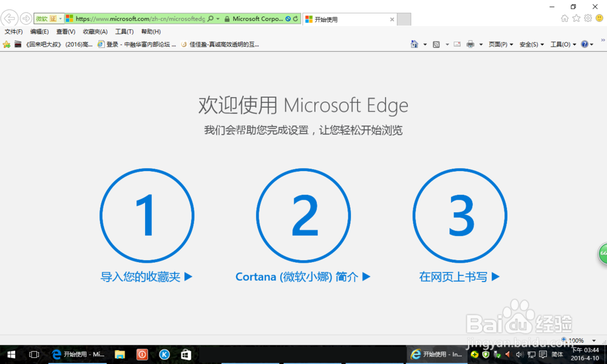Open the 文件(F) menu
This screenshot has height=364, width=607.
(13, 32)
